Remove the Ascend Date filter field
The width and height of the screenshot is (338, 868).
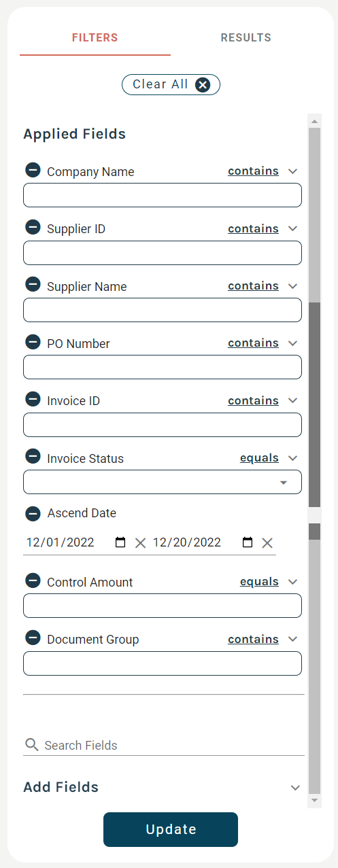[x=33, y=513]
